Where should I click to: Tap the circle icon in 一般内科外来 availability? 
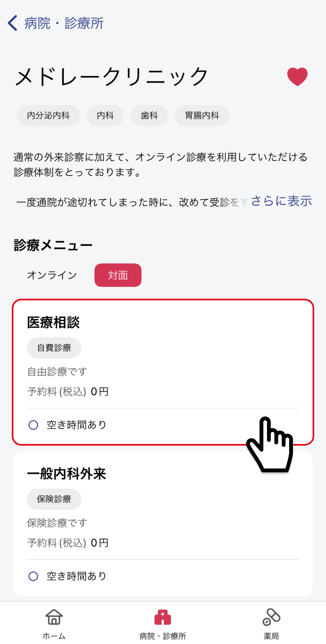point(33,576)
